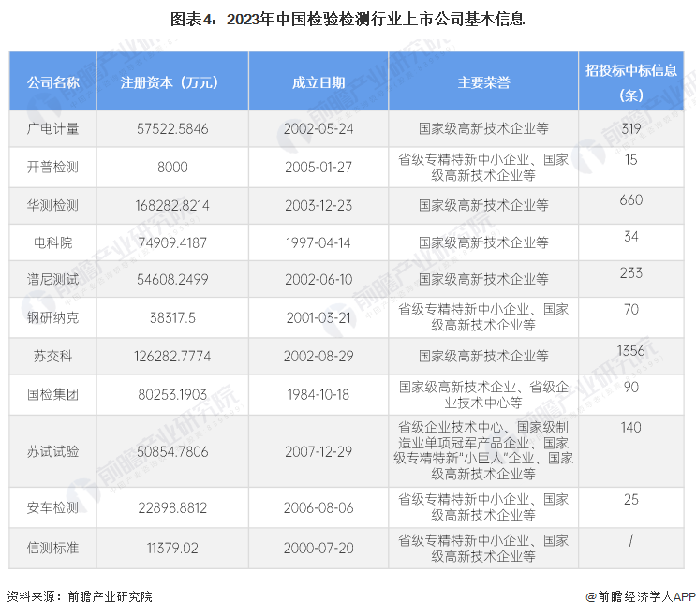The image size is (696, 616).
Task: Click the chart title 图表4：2023年中国检验检测行业上市公司基本信息
Action: (348, 19)
